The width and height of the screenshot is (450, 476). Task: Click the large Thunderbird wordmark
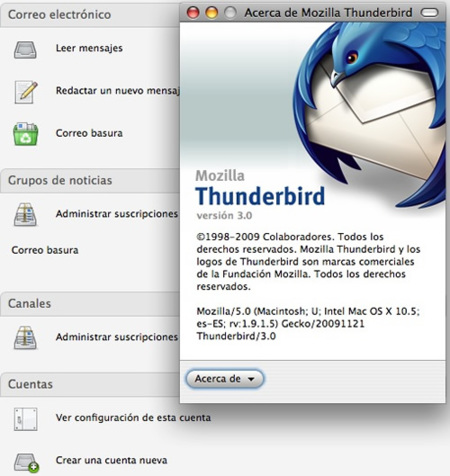[x=260, y=196]
